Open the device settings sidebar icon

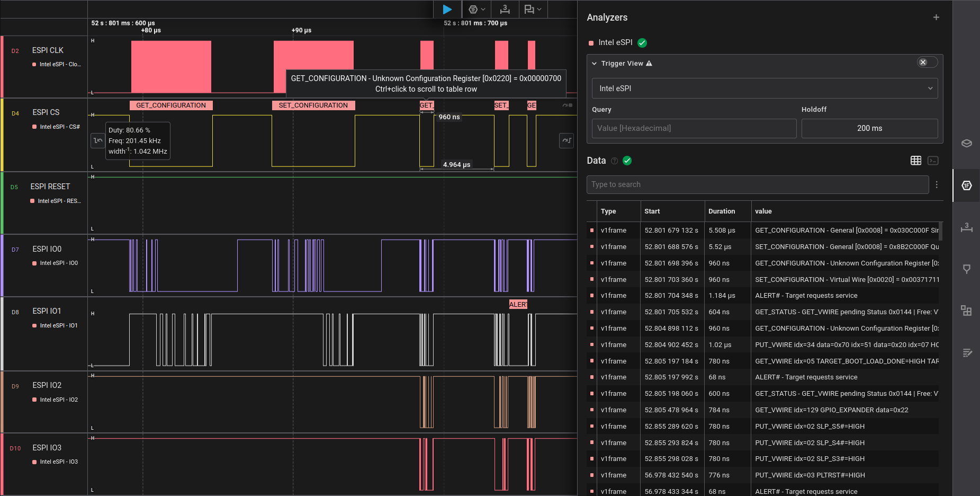[967, 144]
